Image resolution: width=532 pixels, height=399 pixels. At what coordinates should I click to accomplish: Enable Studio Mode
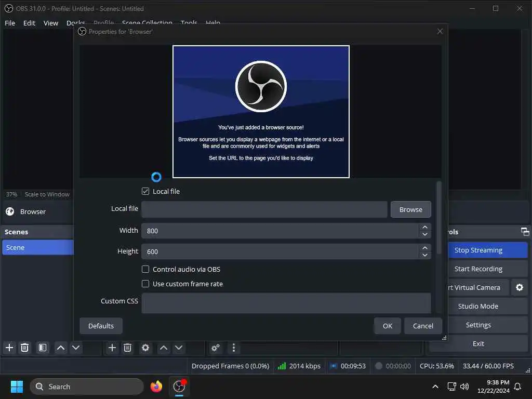click(487, 307)
